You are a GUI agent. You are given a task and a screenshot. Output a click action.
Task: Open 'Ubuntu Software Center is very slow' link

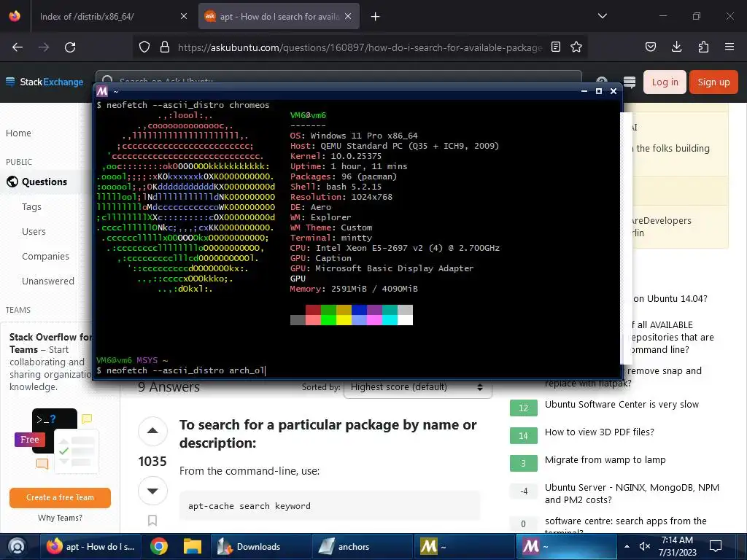click(622, 404)
